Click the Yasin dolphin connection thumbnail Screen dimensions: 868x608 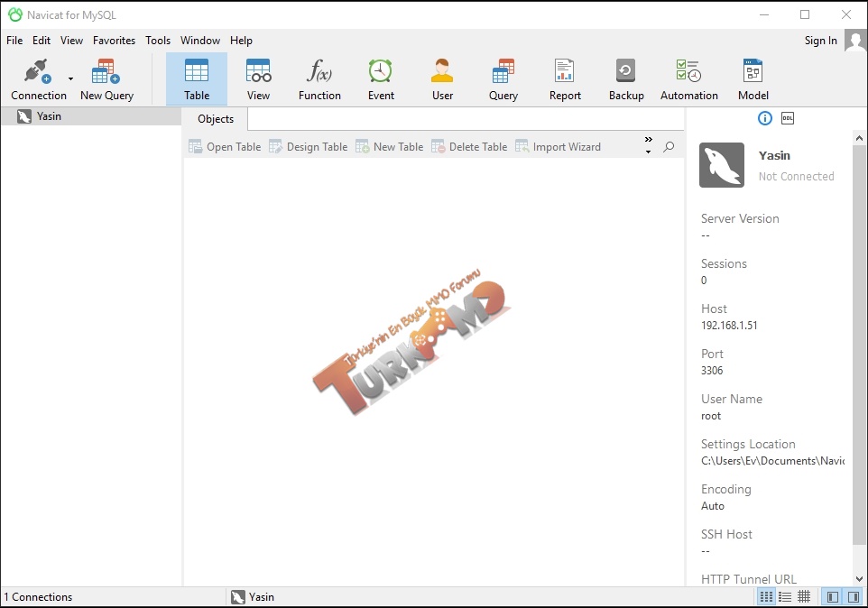(721, 165)
